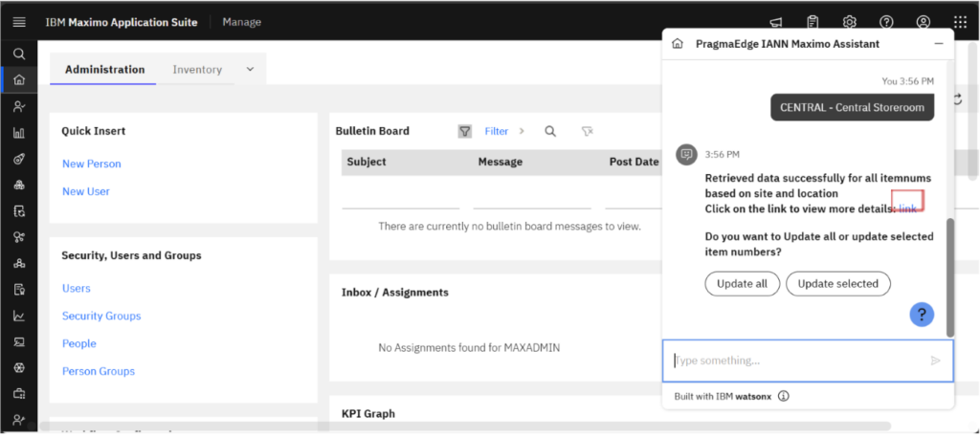Click the IBM Maximo Application Suite title
The image size is (980, 437).
point(122,22)
